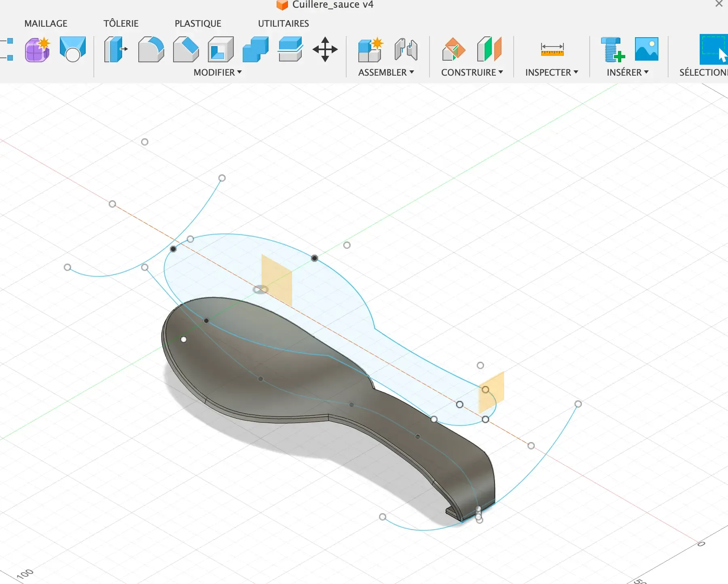The height and width of the screenshot is (584, 728).
Task: Select the Press Pull tool
Action: coord(116,49)
